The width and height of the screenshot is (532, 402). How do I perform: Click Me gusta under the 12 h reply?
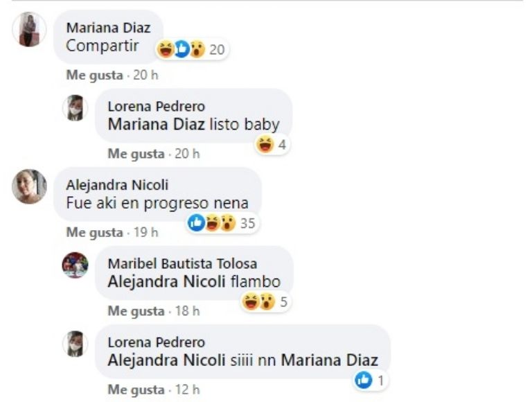coord(136,390)
